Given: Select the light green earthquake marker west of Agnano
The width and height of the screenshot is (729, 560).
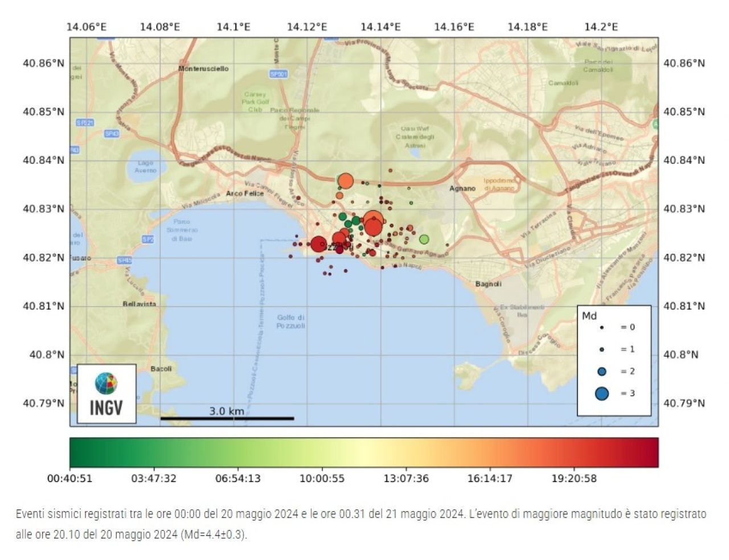Looking at the screenshot, I should point(424,239).
